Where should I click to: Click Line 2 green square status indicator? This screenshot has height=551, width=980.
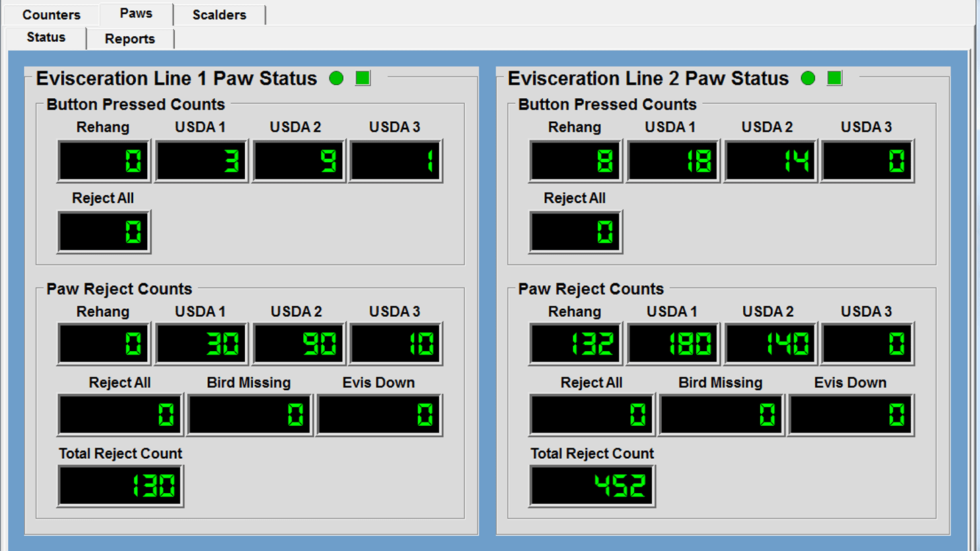point(835,78)
